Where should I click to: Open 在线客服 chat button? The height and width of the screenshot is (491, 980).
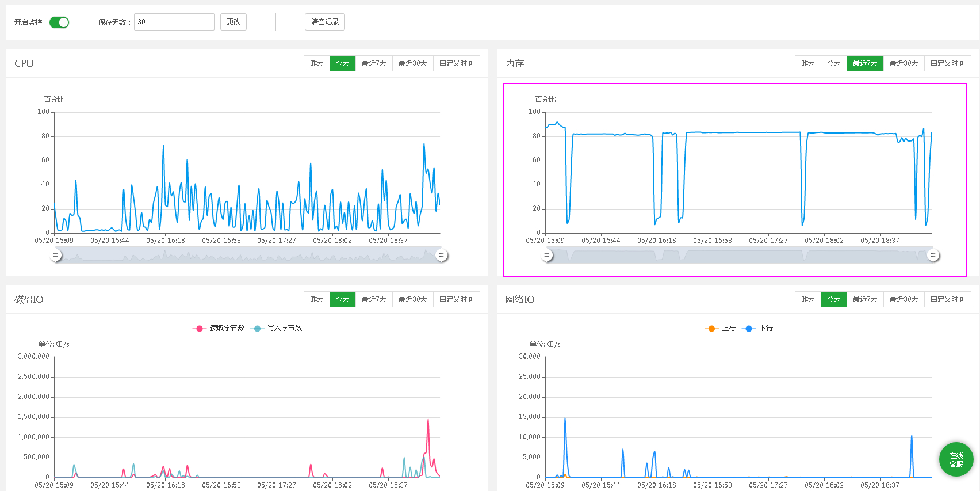956,459
